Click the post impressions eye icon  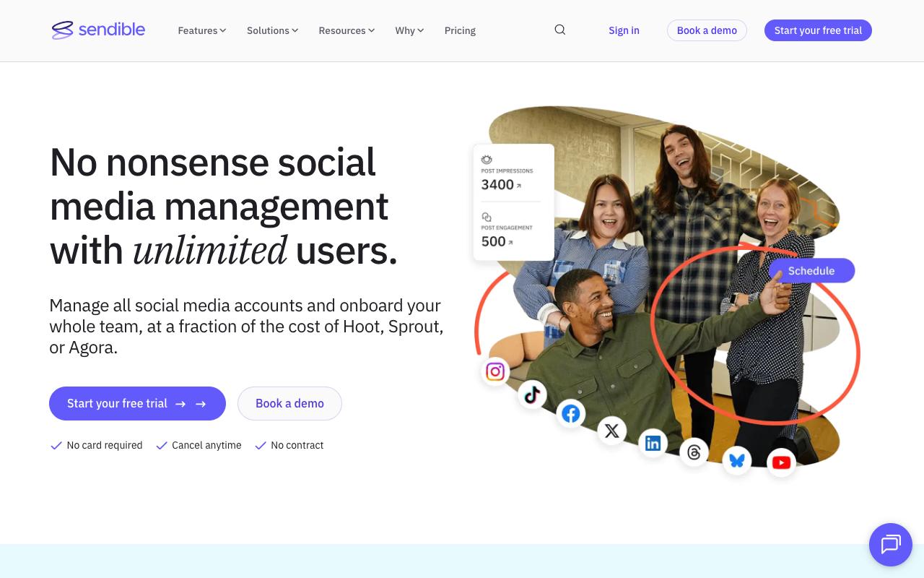click(x=487, y=160)
